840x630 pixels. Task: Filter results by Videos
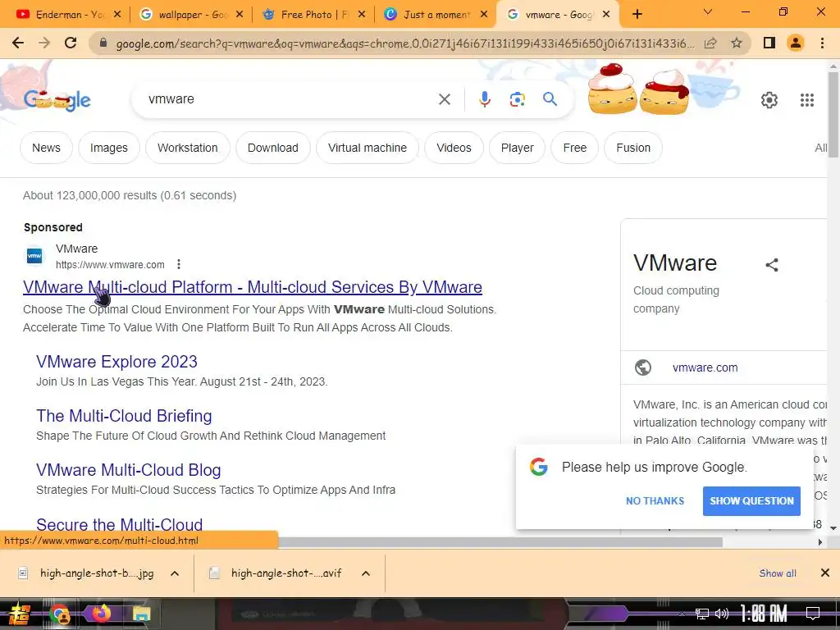[x=454, y=148]
